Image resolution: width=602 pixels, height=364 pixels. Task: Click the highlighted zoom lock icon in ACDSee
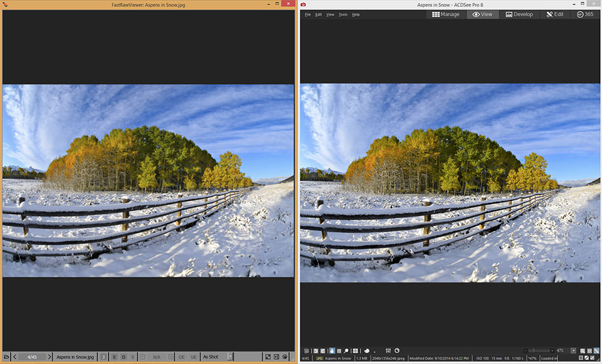596,351
